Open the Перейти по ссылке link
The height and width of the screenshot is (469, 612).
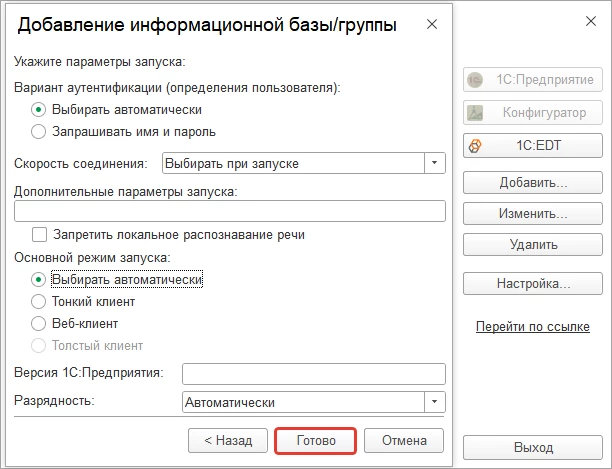pyautogui.click(x=532, y=327)
